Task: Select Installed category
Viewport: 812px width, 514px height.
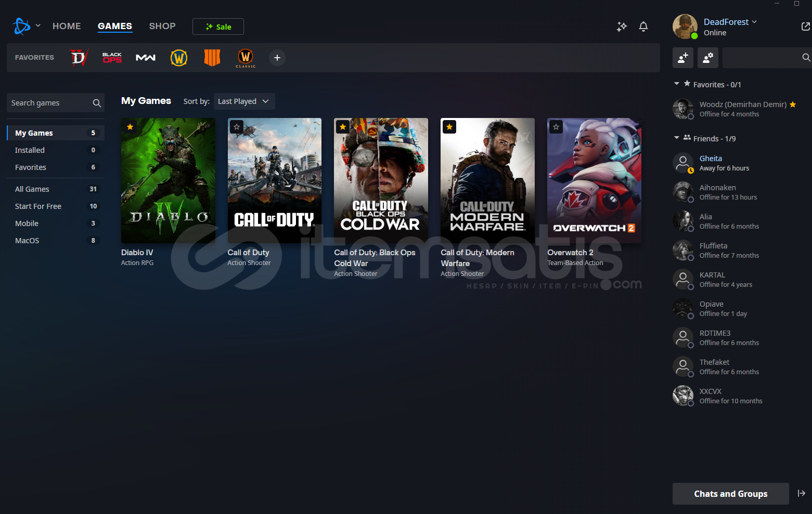Action: [x=56, y=150]
